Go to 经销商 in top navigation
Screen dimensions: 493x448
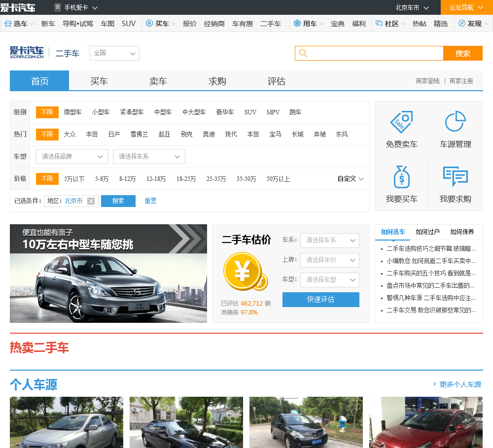coord(214,24)
